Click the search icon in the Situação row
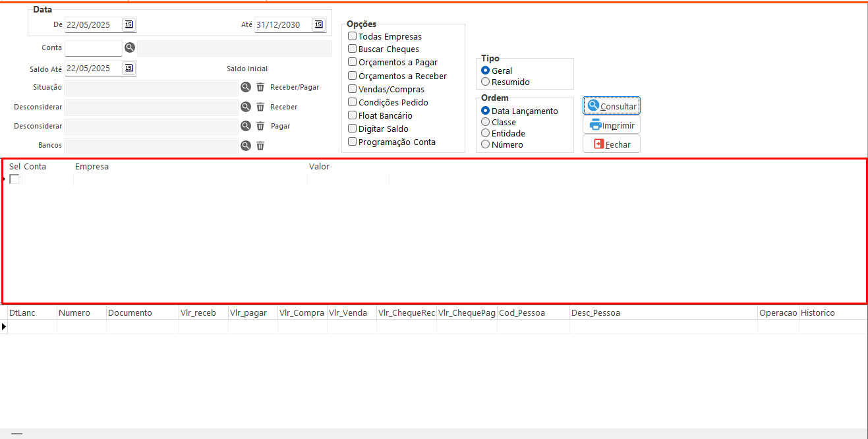 246,87
